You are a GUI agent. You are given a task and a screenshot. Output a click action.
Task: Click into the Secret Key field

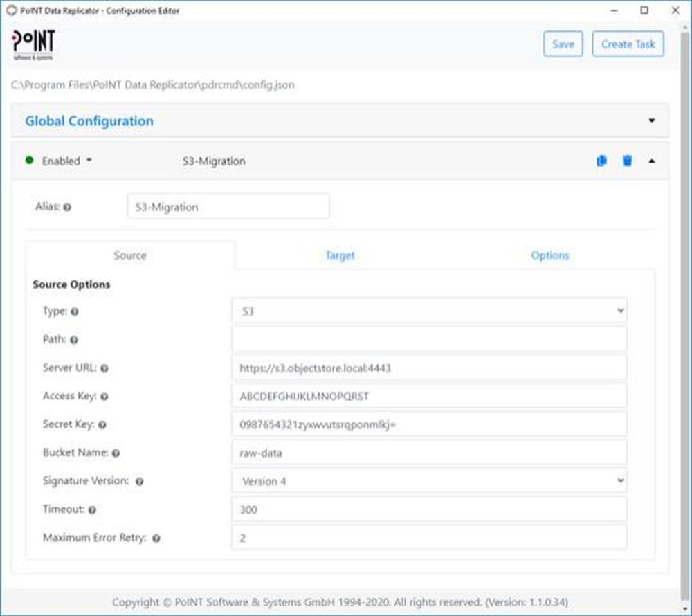pyautogui.click(x=429, y=424)
